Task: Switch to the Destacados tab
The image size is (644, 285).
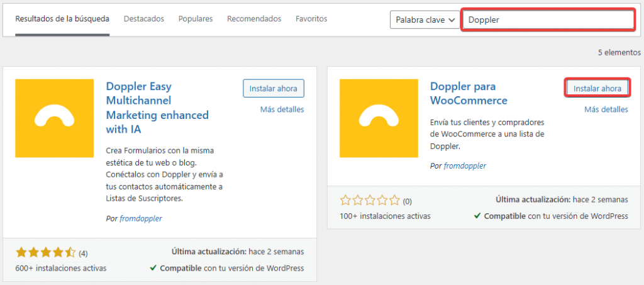Action: 144,19
